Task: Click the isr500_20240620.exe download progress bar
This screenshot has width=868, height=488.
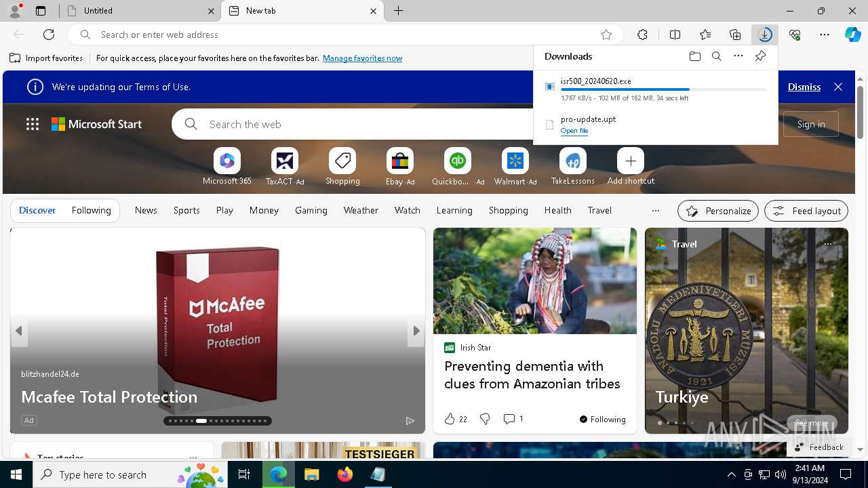Action: tap(664, 89)
